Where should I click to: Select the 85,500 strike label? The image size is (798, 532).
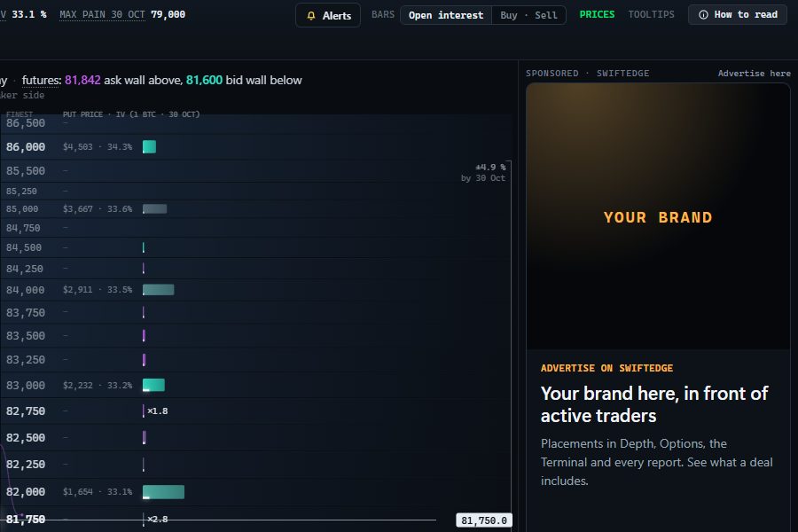(26, 170)
